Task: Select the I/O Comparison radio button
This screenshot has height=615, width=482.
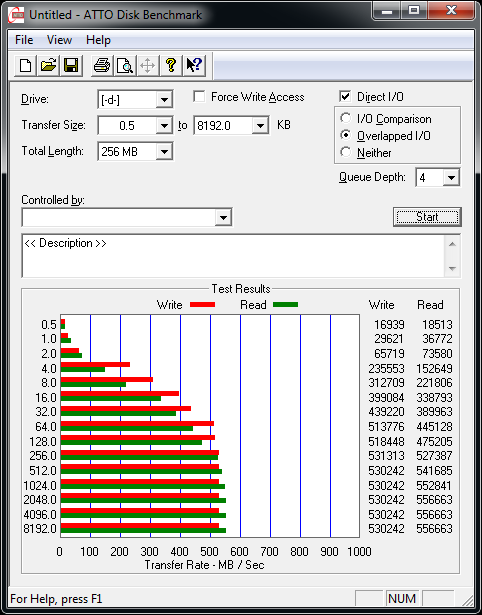Action: tap(346, 118)
